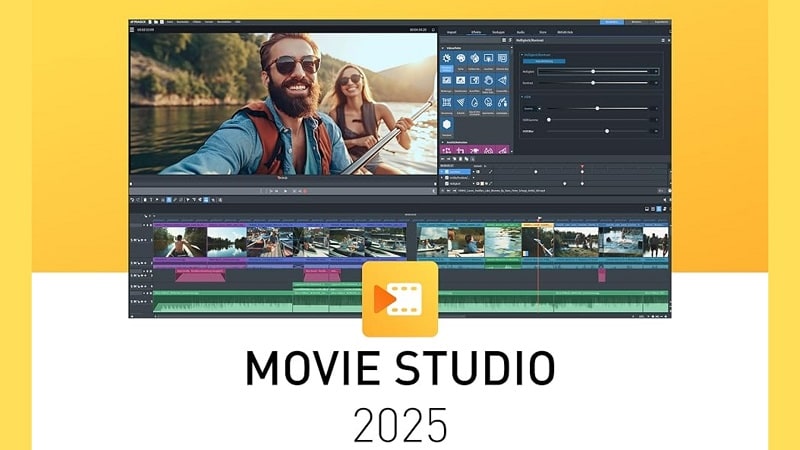Open the hamburger menu above the preview monitor

pos(132,30)
